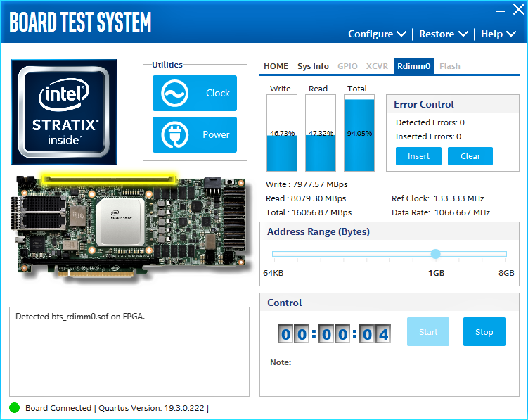Click the highlighted RDIMM slot on board

(x=109, y=179)
